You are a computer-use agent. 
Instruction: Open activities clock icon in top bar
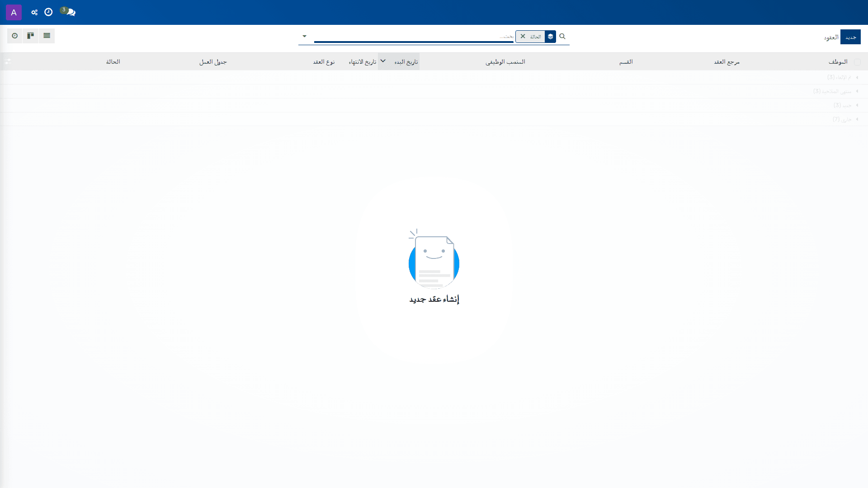(x=48, y=12)
